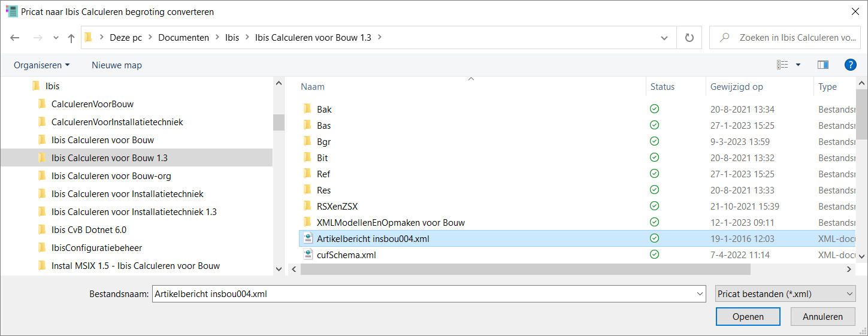868x336 pixels.
Task: Click the Annuleren button
Action: pos(822,317)
